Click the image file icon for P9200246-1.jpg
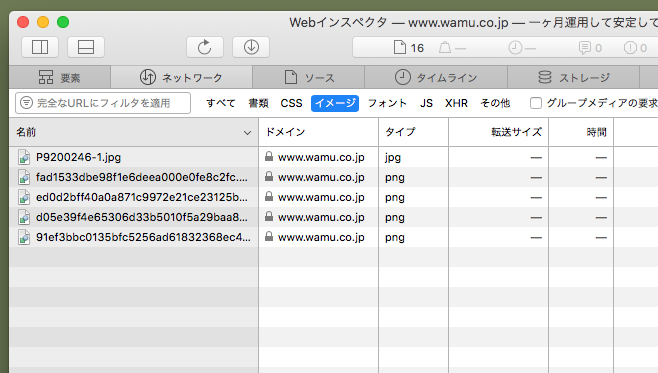Image resolution: width=658 pixels, height=373 pixels. pyautogui.click(x=24, y=157)
